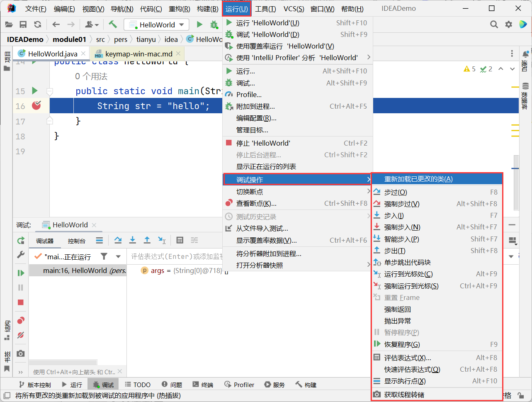Click the back navigation arrow
This screenshot has height=402, width=532.
56,24
